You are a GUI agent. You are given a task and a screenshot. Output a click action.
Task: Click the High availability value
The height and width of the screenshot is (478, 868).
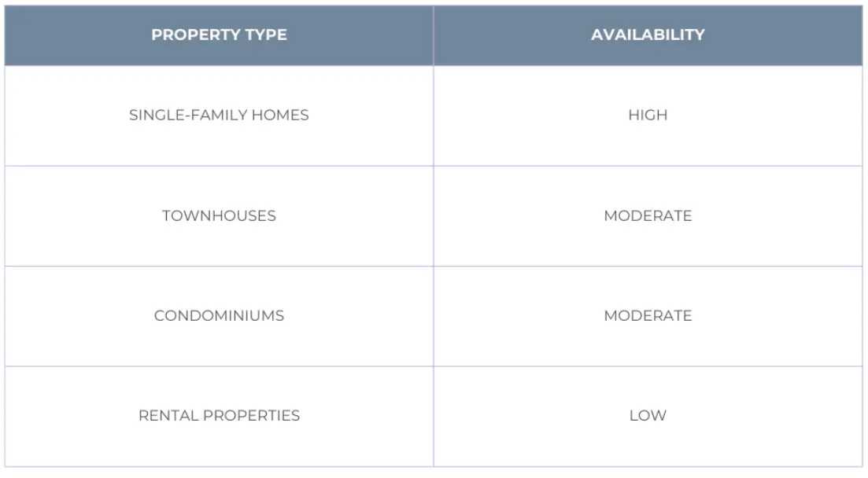pos(648,115)
